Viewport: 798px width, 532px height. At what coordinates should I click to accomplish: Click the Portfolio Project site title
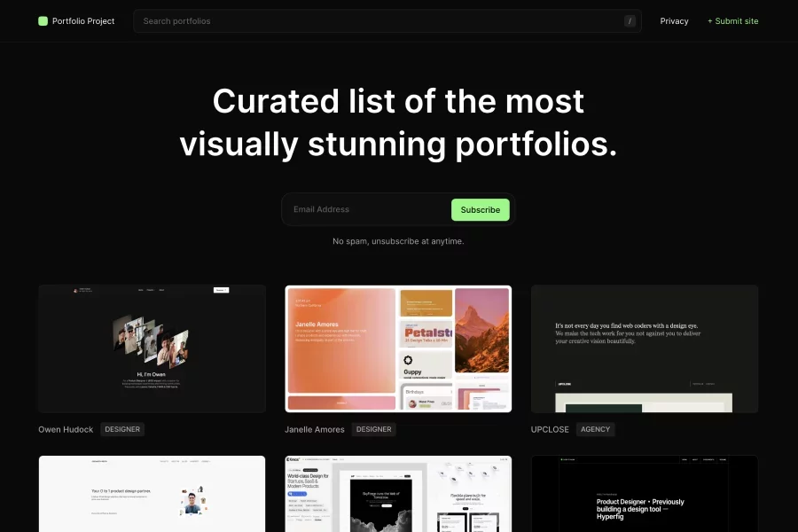[83, 21]
